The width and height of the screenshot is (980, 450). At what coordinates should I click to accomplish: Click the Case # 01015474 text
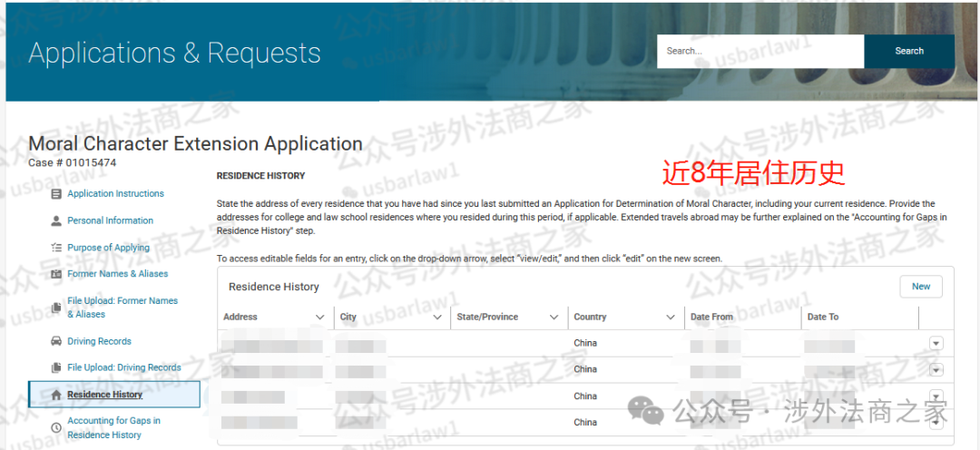pyautogui.click(x=72, y=162)
